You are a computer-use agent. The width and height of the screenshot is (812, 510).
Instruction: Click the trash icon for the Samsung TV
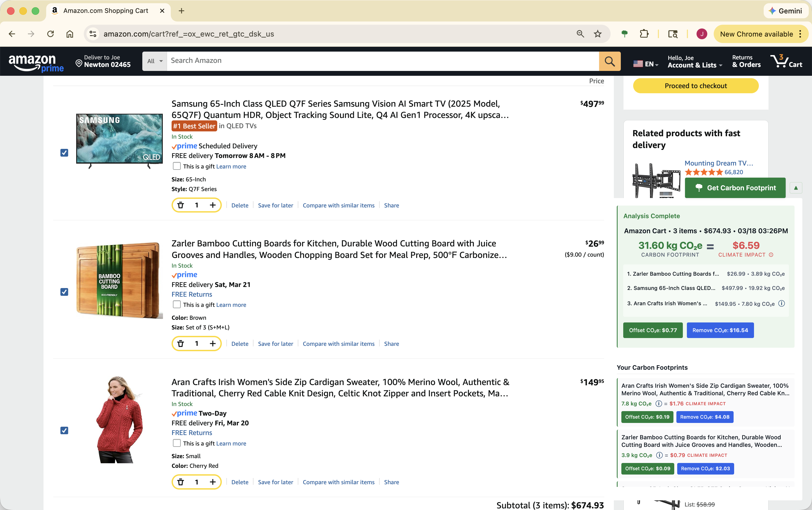point(181,205)
